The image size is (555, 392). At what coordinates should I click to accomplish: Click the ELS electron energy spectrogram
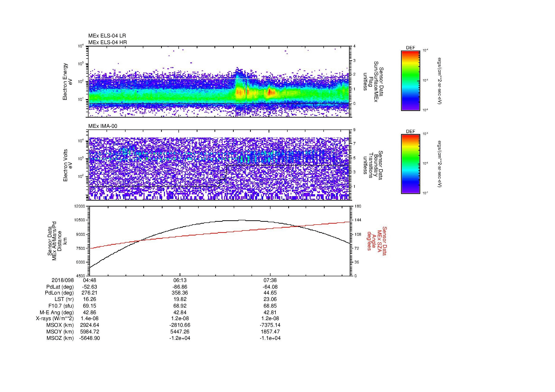tap(219, 82)
